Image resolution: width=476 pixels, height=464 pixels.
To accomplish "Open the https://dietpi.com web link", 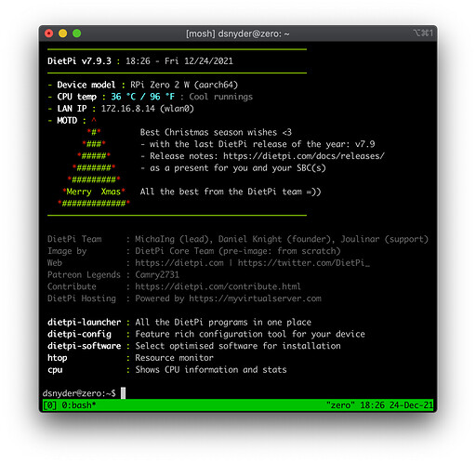I will (x=179, y=263).
